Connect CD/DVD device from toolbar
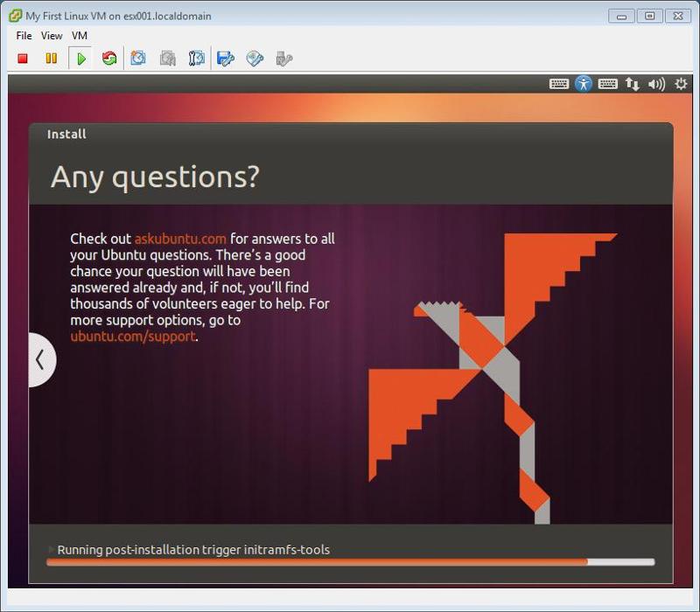The image size is (700, 612). pyautogui.click(x=255, y=59)
